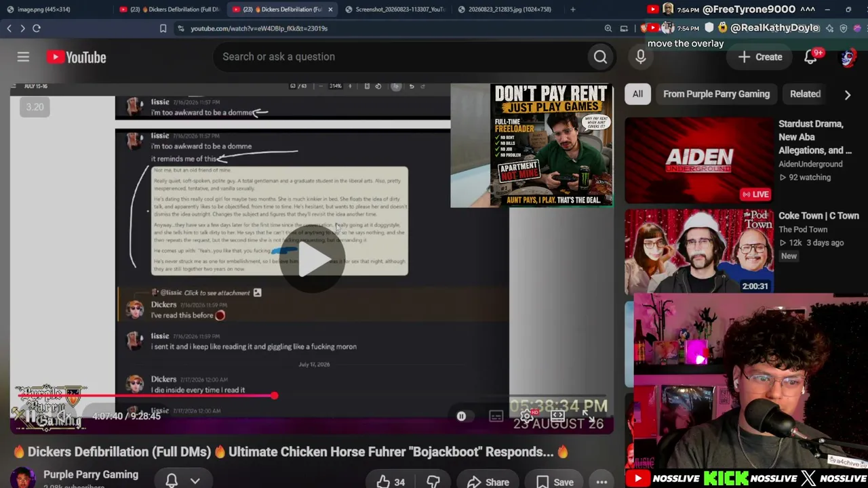Bookmark this page from the address bar
The image size is (868, 488).
click(x=163, y=28)
